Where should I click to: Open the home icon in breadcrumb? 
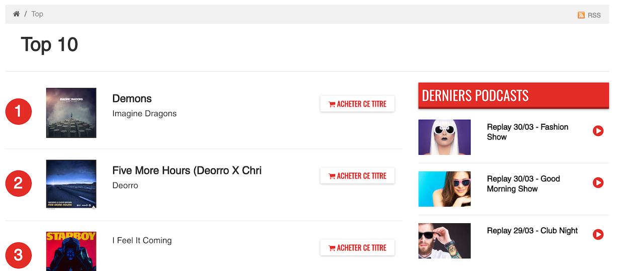click(x=16, y=14)
